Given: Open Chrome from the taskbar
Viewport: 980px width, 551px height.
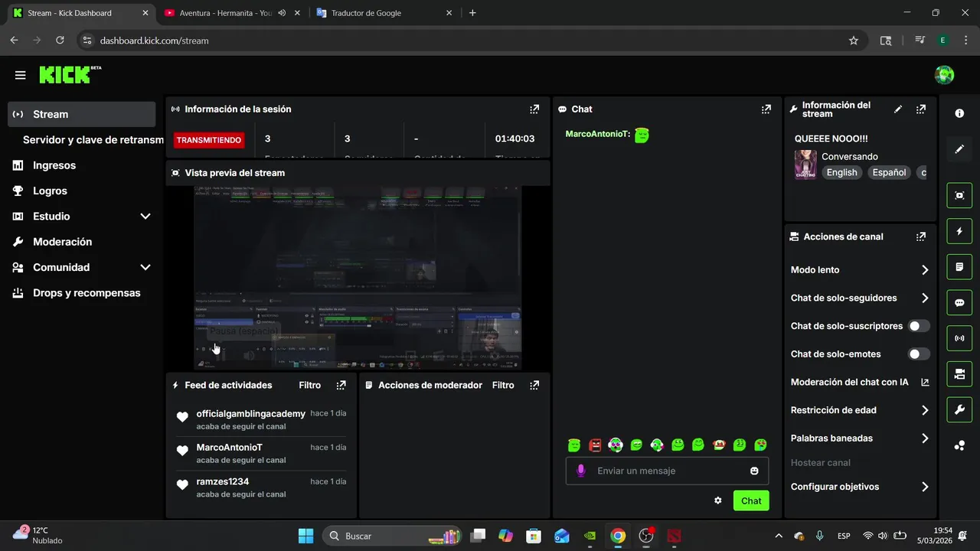Looking at the screenshot, I should click(618, 536).
